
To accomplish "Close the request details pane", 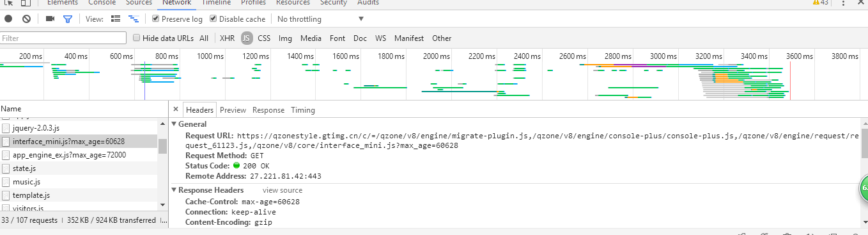I will point(176,109).
